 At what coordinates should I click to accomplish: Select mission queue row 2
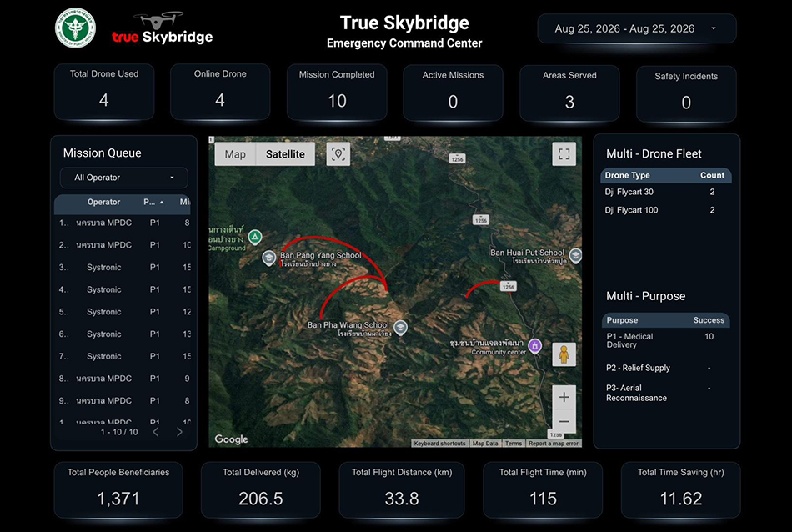click(123, 245)
